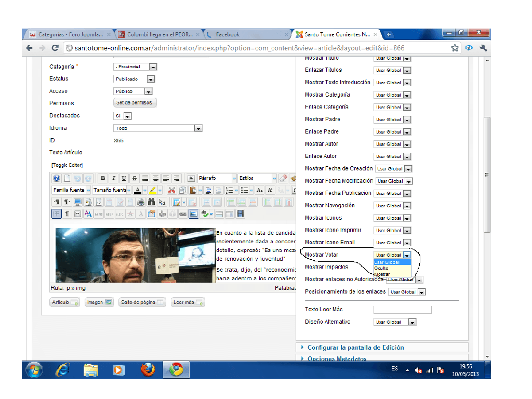532x399 pixels.
Task: Apply bold formatting in editor toolbar
Action: (103, 178)
